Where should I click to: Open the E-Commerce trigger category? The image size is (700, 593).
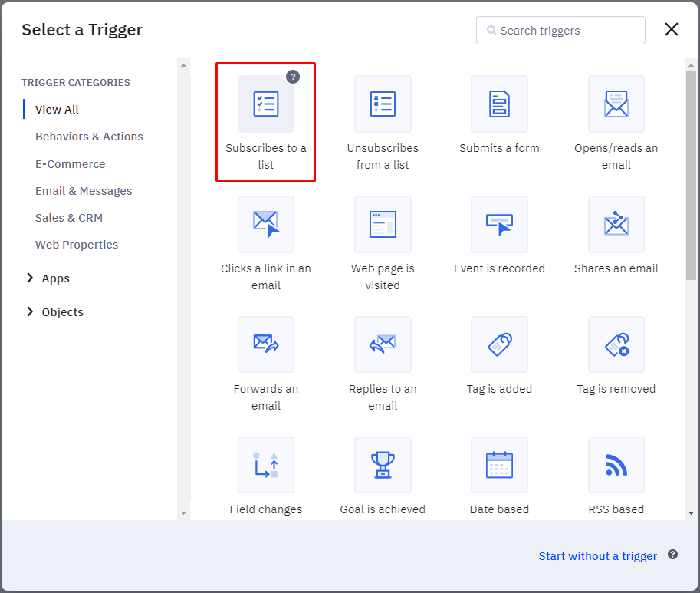[x=70, y=164]
